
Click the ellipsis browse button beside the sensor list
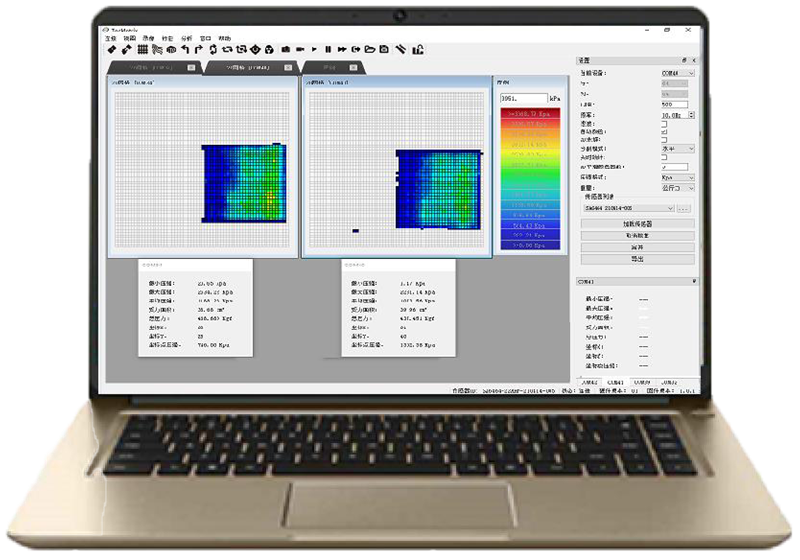(x=684, y=208)
